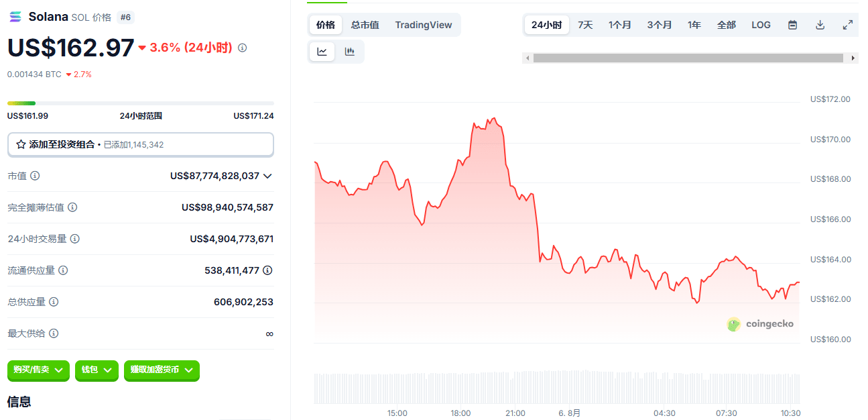Select the 7天 time range
The image size is (868, 420).
pos(585,25)
